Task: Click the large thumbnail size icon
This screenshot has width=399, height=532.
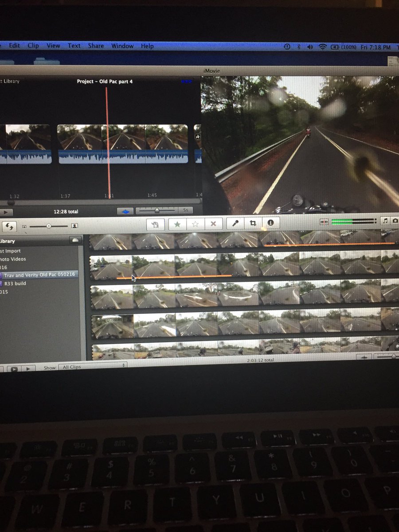Action: 74,226
